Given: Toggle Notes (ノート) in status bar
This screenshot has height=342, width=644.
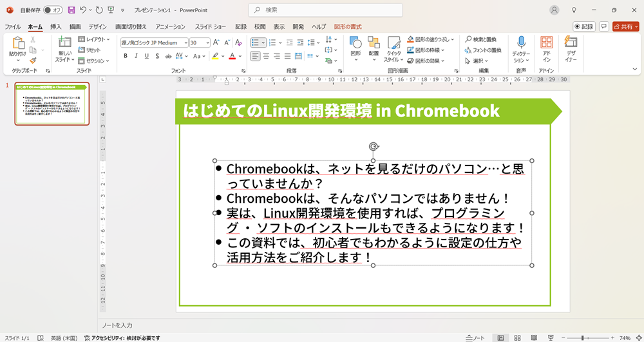Looking at the screenshot, I should coord(476,338).
